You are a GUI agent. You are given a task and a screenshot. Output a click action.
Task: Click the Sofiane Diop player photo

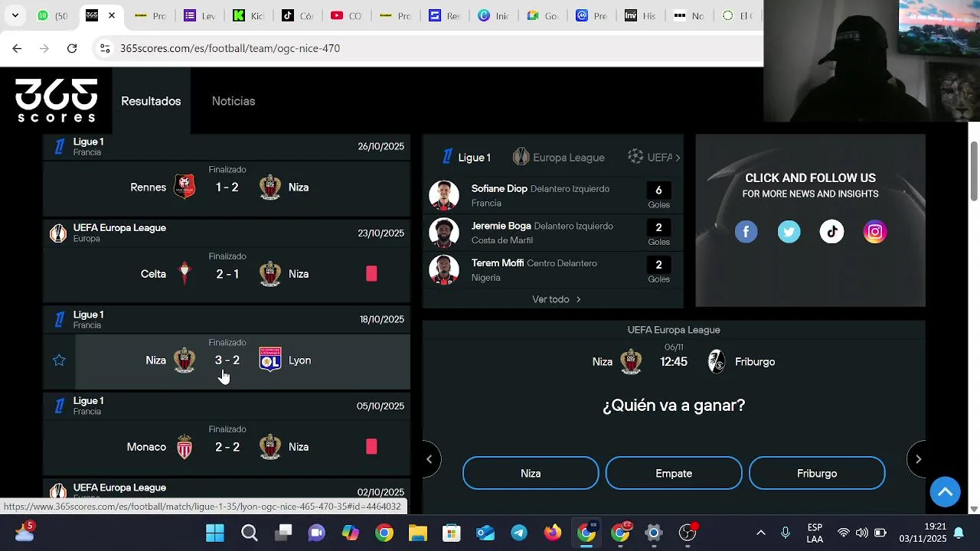(x=444, y=195)
